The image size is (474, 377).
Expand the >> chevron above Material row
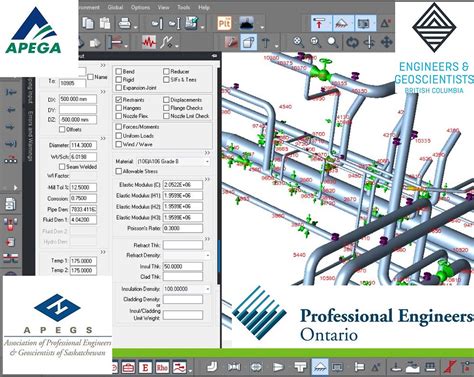207,153
